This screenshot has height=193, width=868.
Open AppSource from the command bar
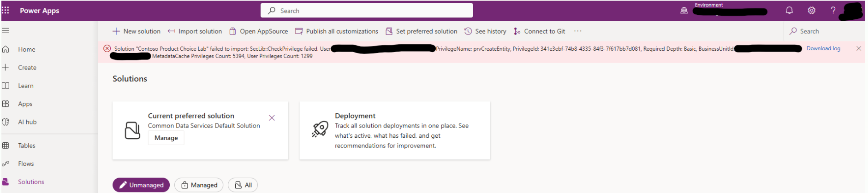click(x=259, y=31)
